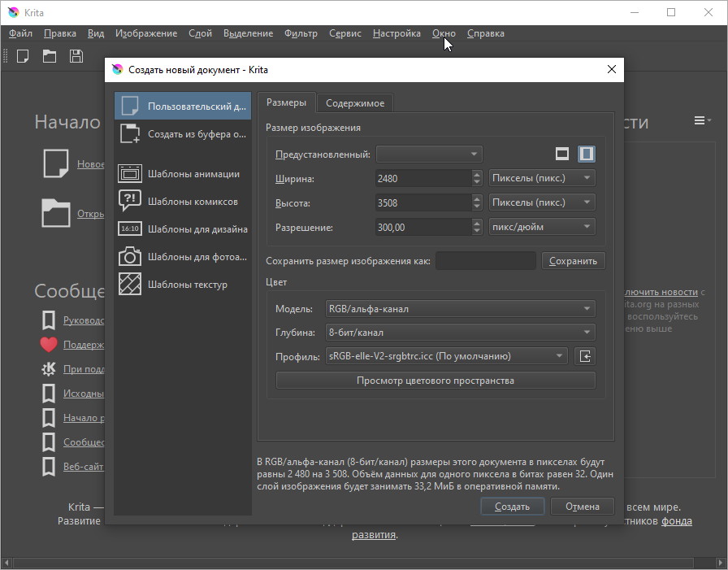Click the Отмена button
Screen dimensions: 728x570
point(582,507)
